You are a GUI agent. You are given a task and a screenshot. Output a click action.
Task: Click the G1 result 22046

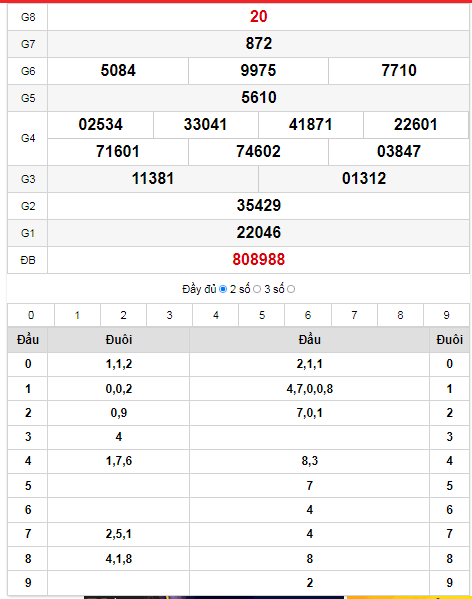(x=259, y=233)
